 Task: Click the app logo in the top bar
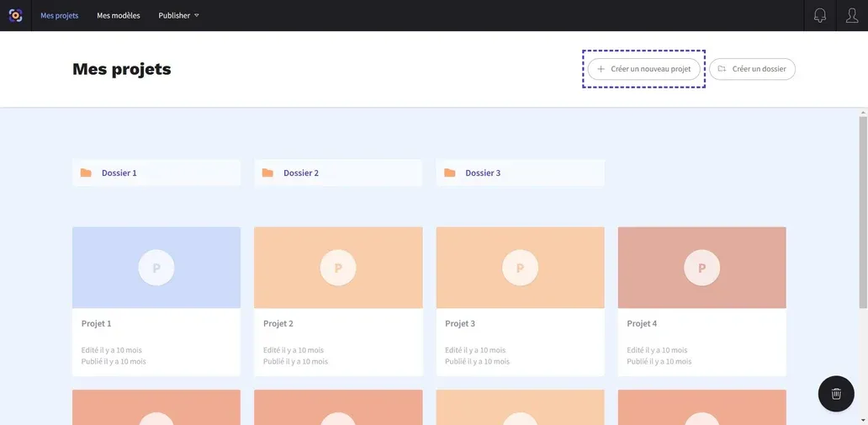coord(15,15)
